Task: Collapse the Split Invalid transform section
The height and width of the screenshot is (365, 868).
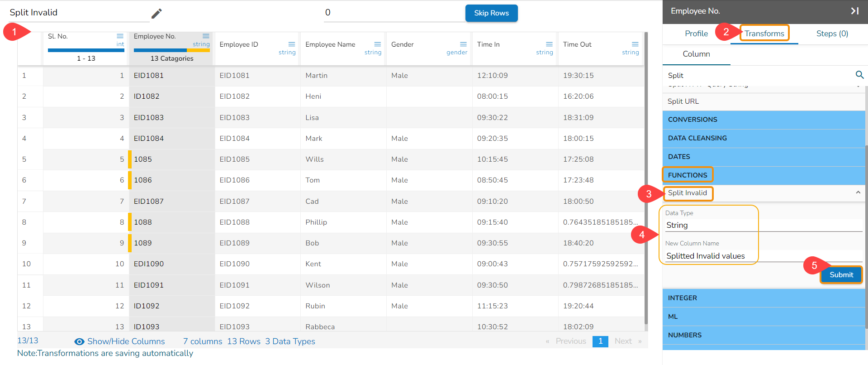Action: [x=858, y=192]
